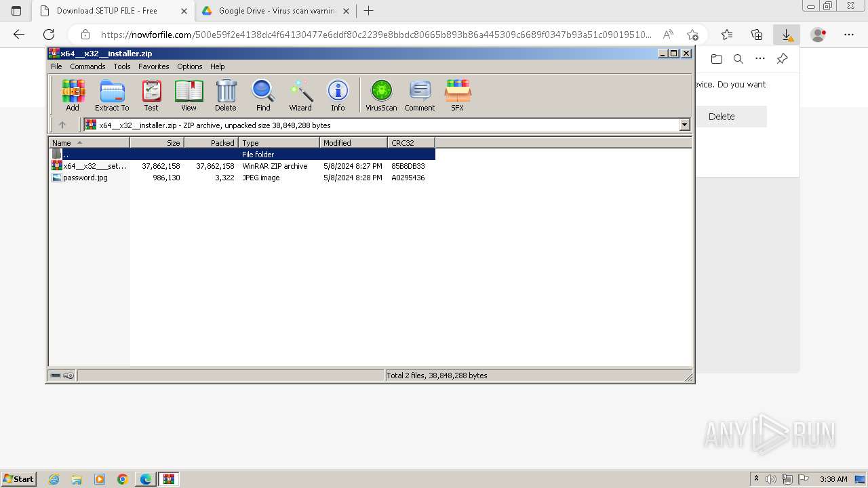Viewport: 868px width, 488px height.
Task: Click the Delete button in Downloads panel
Action: (x=722, y=117)
